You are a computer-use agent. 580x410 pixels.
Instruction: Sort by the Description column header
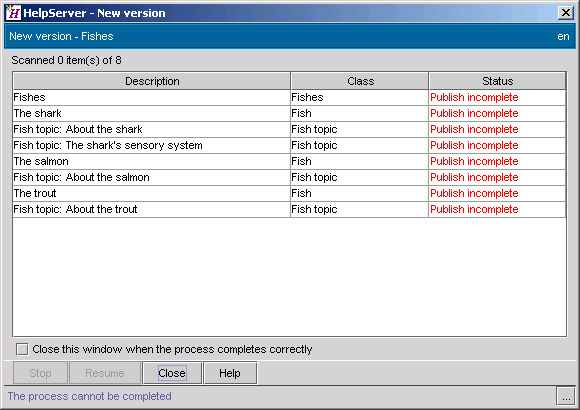(x=152, y=81)
